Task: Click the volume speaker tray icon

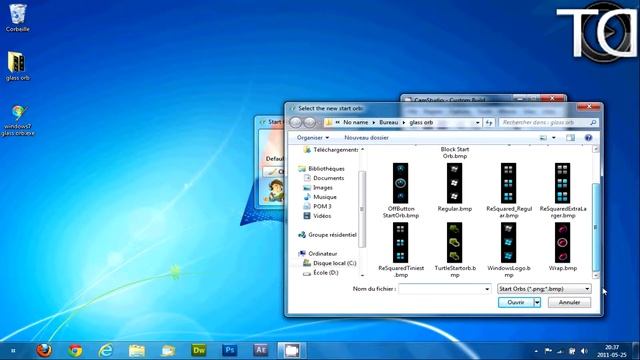Action: 584,351
